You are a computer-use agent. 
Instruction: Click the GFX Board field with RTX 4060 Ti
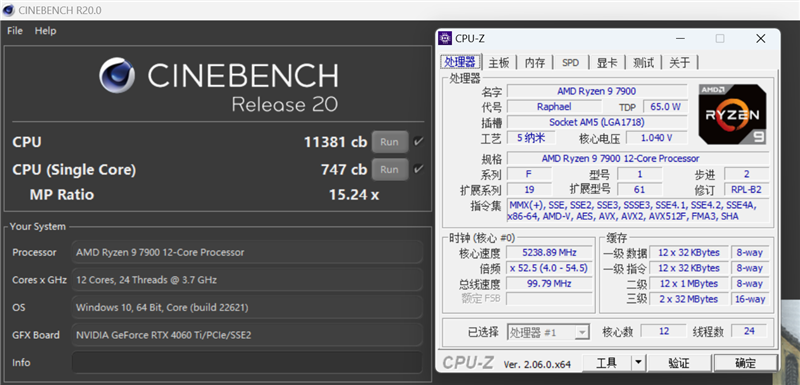coord(247,335)
